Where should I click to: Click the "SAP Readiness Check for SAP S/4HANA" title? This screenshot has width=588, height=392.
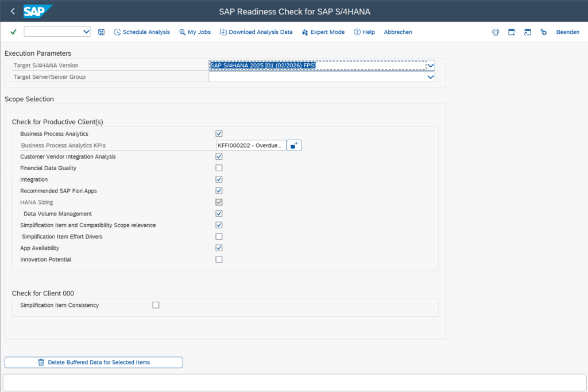point(295,11)
